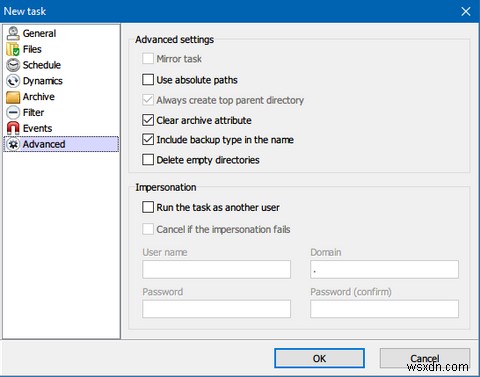Dismiss with the Cancel button

tap(425, 358)
